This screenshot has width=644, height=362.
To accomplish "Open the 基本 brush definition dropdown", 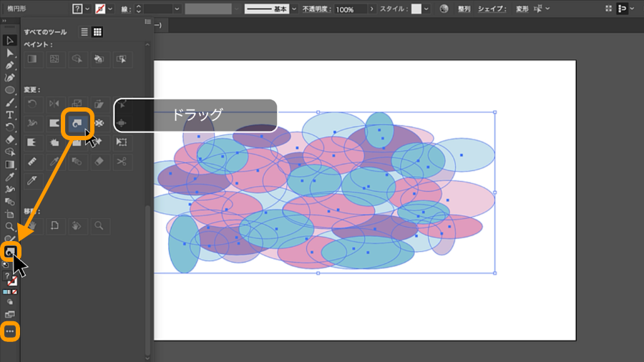I will pyautogui.click(x=294, y=9).
